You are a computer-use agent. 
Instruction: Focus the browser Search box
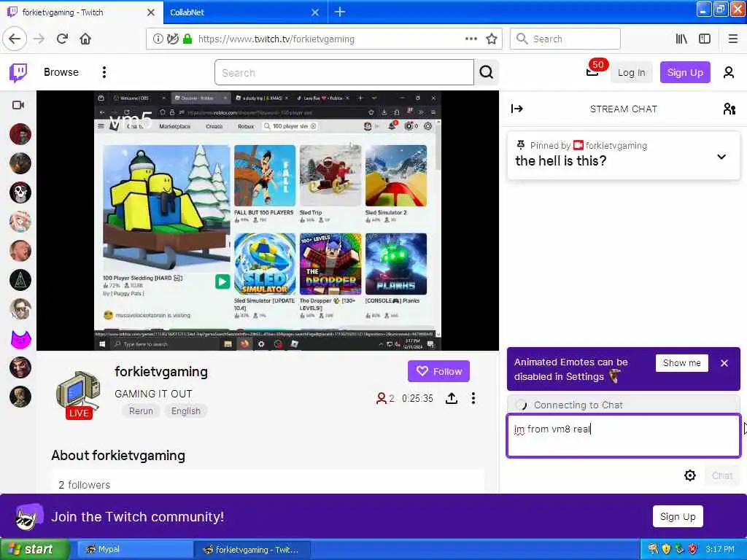[565, 39]
